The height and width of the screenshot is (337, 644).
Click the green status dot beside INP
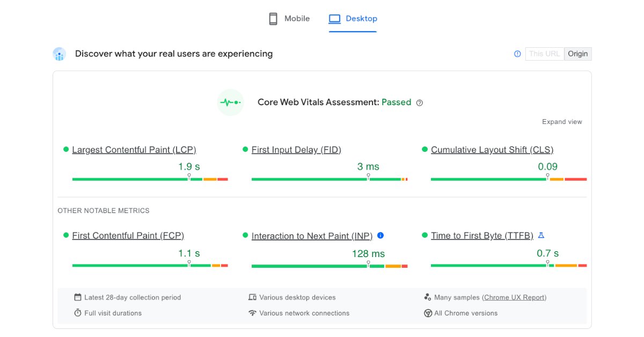tap(245, 236)
